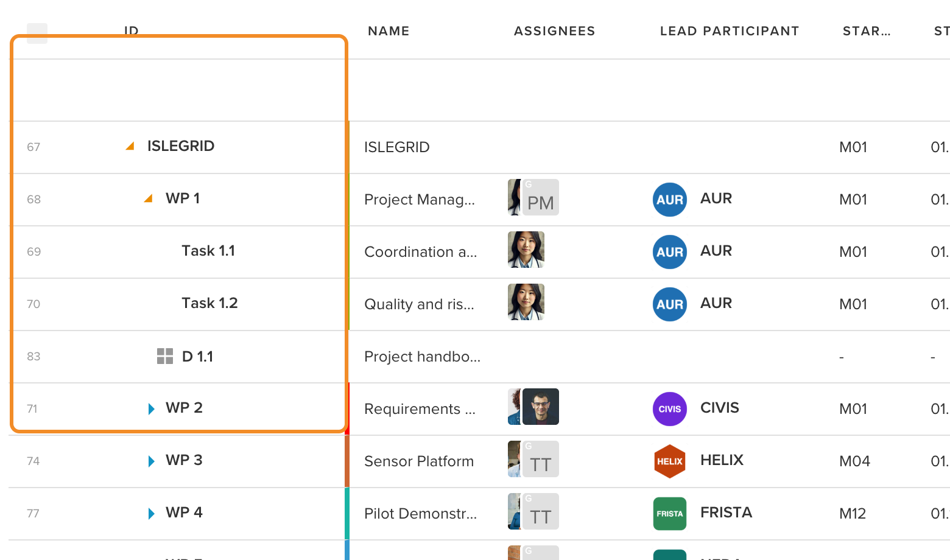Click the 'Pilot Demonstr...' name cell
The image size is (950, 560).
421,514
